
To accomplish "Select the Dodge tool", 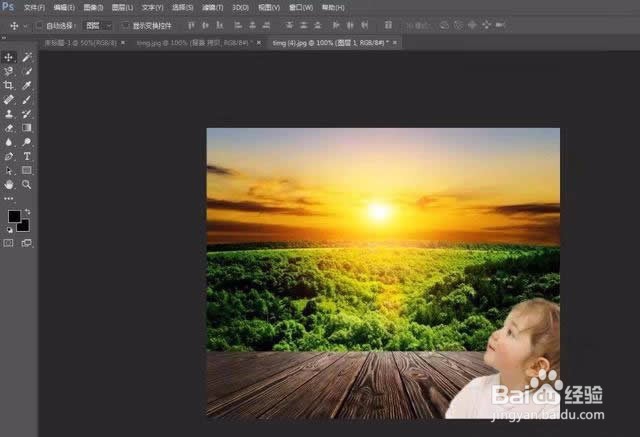I will pos(27,142).
